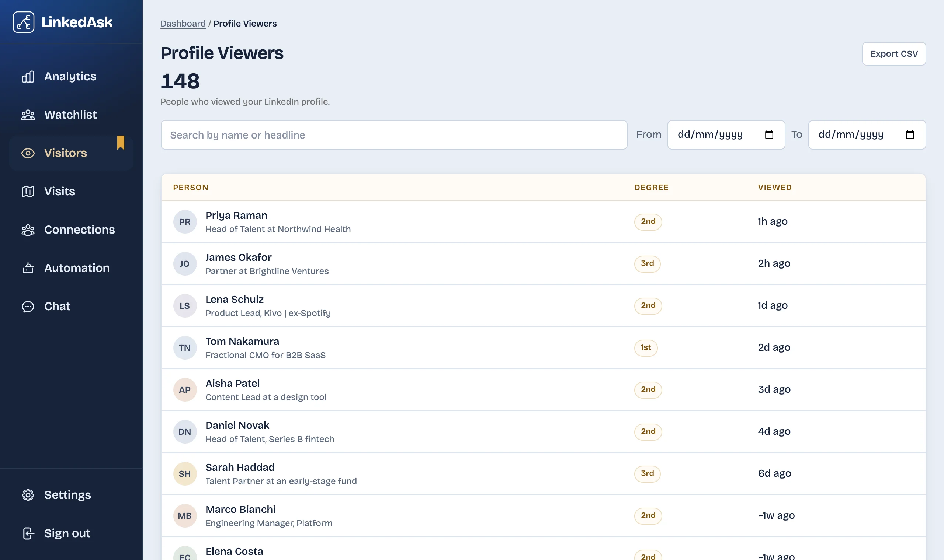Sort by the DEGREE column header
The width and height of the screenshot is (944, 560).
point(651,188)
